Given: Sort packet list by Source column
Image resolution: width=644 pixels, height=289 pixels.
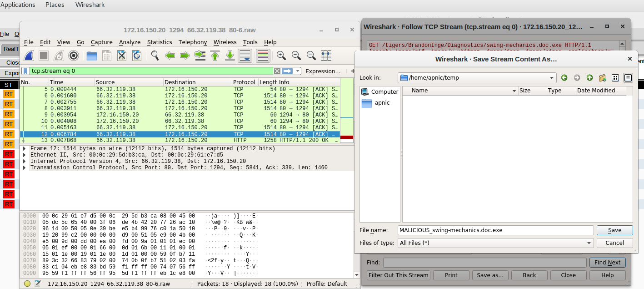Looking at the screenshot, I should pyautogui.click(x=129, y=82).
